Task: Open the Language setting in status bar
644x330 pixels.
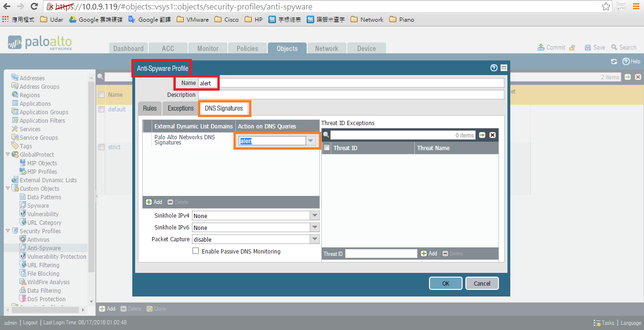Action: point(631,323)
